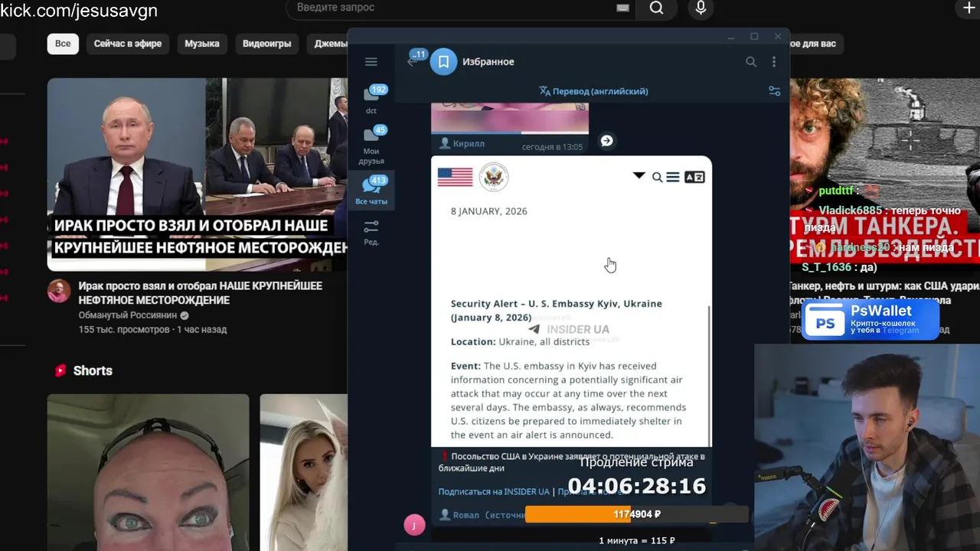Click the State Department seal
Viewport: 980px width, 551px height.
point(494,177)
